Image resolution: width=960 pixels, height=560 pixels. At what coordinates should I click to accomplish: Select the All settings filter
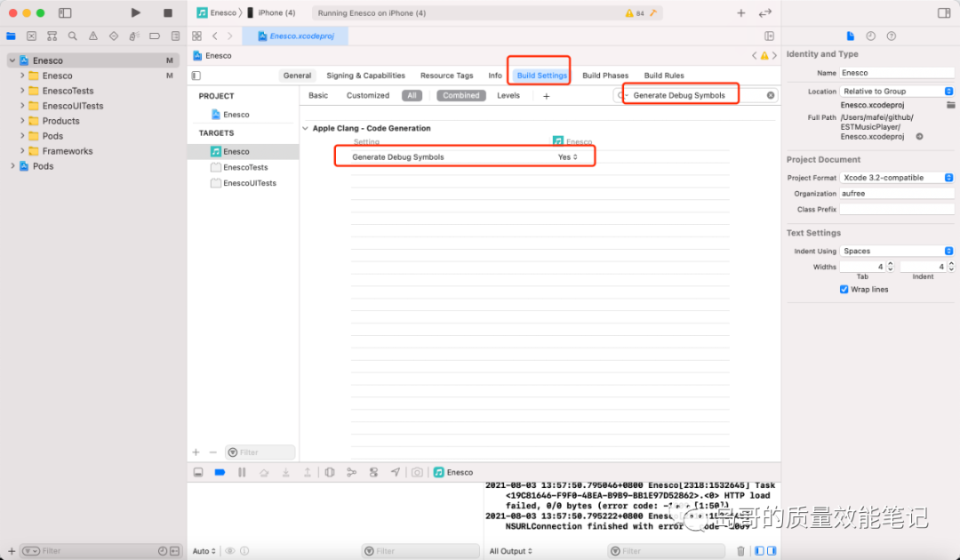(x=412, y=95)
